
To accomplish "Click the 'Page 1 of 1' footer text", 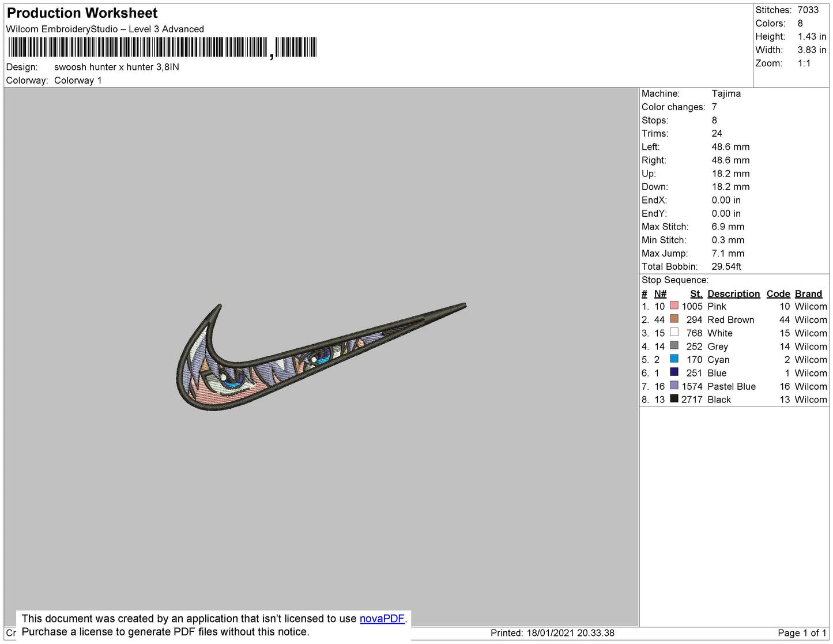I will click(x=802, y=633).
